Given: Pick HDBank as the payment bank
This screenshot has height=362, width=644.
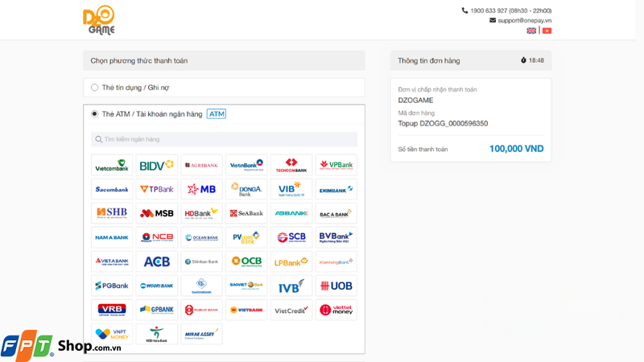Looking at the screenshot, I should [201, 213].
